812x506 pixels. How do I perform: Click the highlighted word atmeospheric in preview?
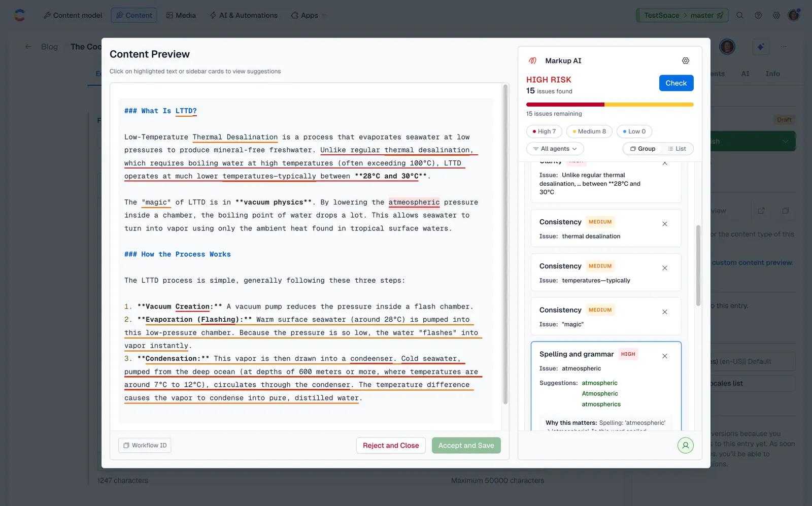click(414, 202)
